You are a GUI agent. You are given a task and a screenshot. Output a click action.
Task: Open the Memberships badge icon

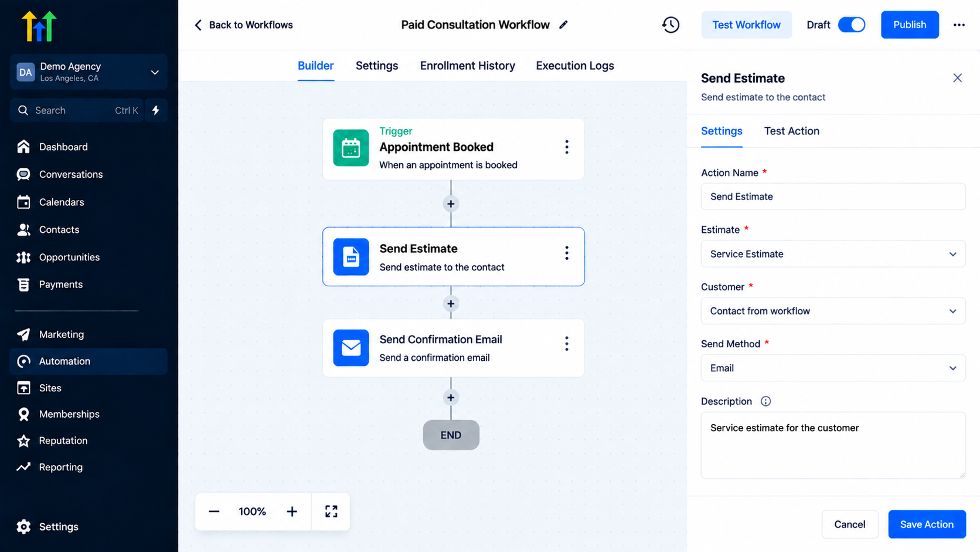click(x=23, y=414)
